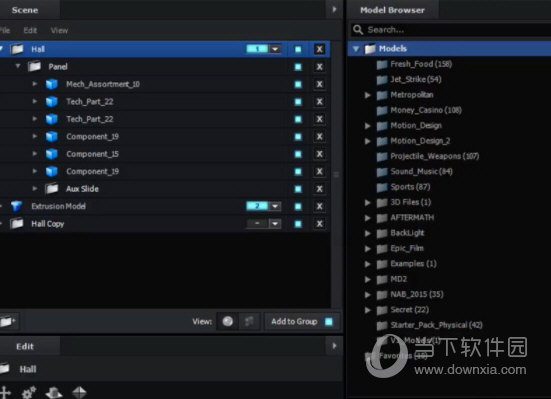Image resolution: width=551 pixels, height=399 pixels.
Task: Expand the Motion_Design folder
Action: click(x=368, y=126)
